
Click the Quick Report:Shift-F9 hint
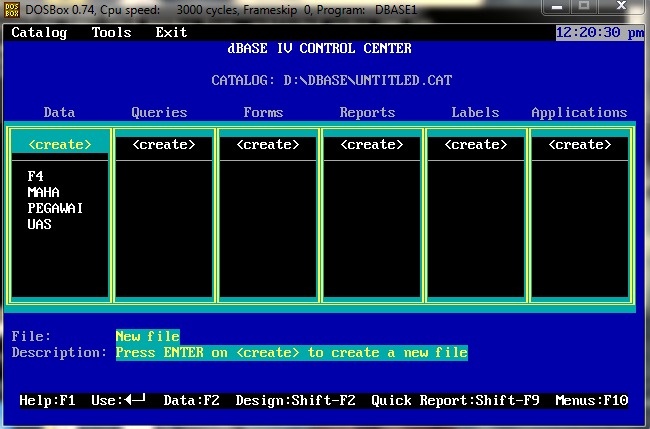[455, 400]
